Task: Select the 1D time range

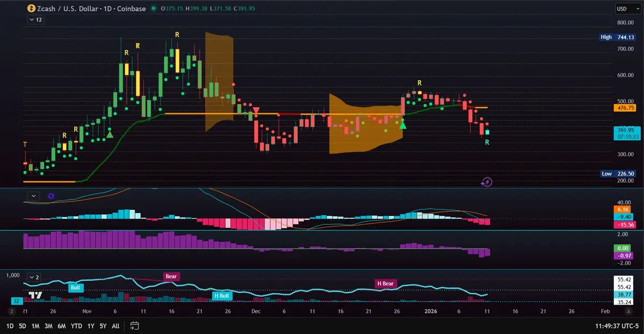Action: click(10, 325)
